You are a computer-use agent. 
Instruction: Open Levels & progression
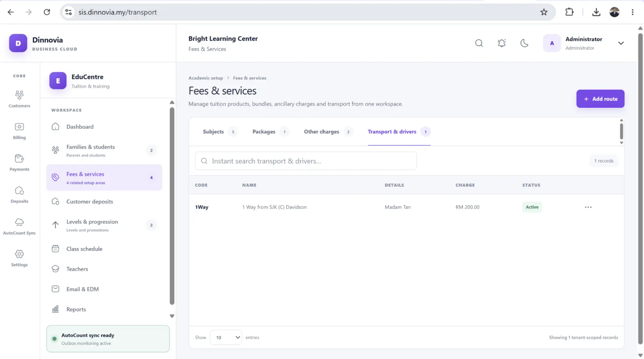[x=104, y=225]
